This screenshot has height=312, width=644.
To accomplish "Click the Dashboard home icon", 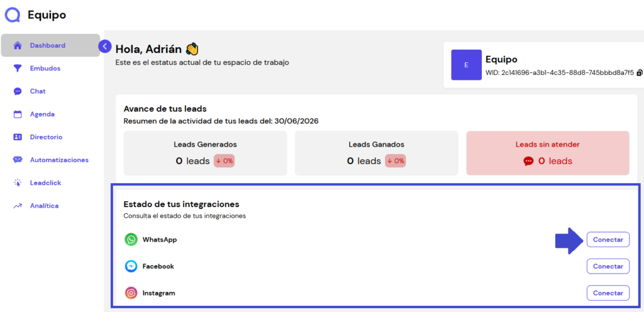I will pos(17,45).
